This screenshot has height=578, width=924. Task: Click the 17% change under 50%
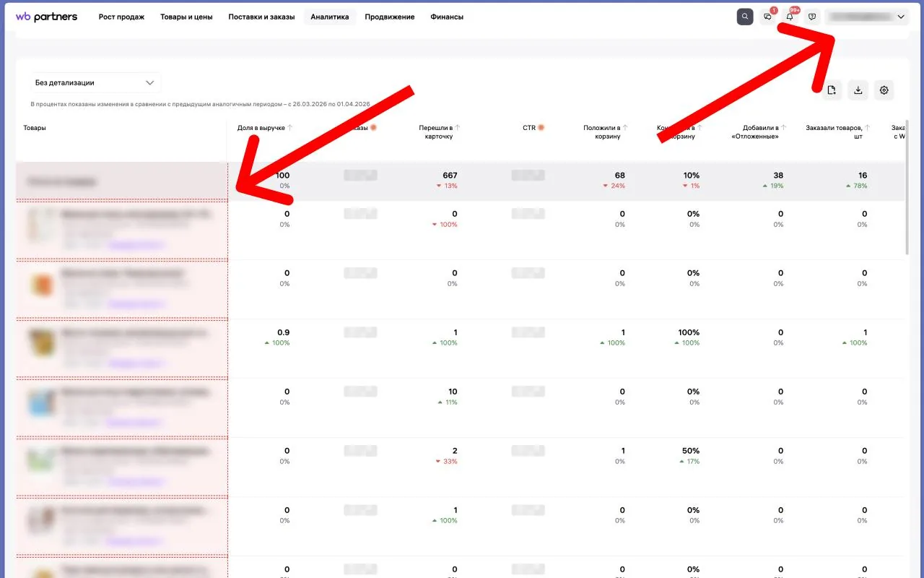click(689, 462)
